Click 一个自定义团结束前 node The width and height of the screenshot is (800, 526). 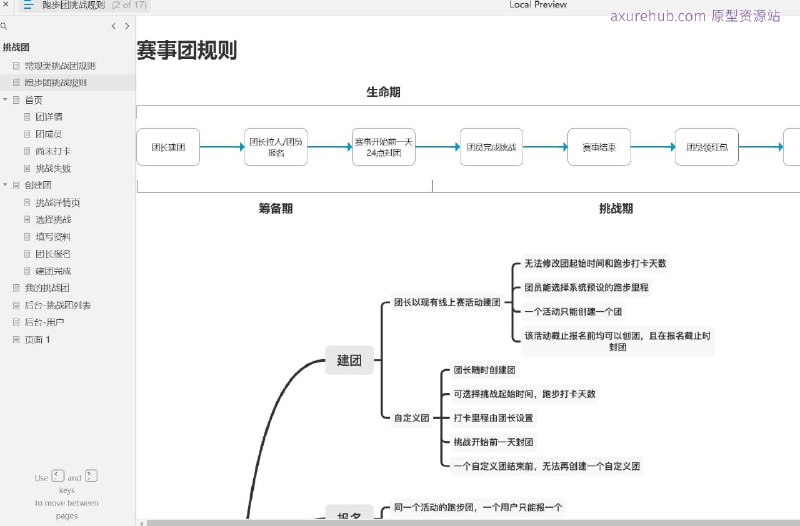pos(546,466)
